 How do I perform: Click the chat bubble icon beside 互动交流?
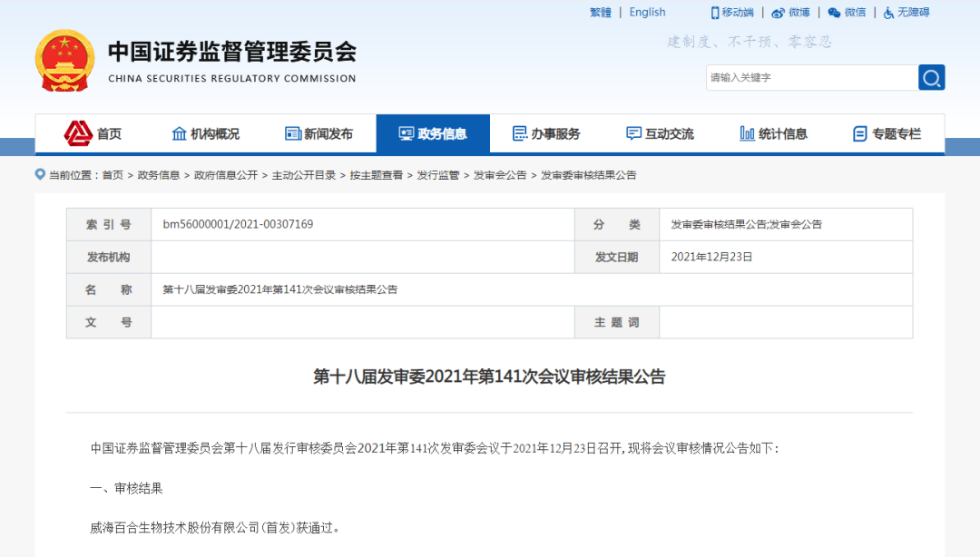[x=633, y=133]
